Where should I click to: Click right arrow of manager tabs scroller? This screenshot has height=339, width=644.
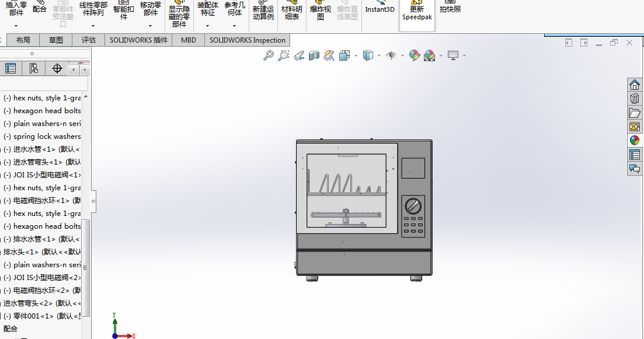coord(85,70)
